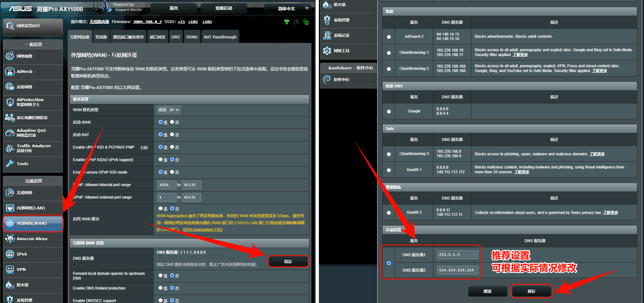Screen dimensions: 644x303
Task: Open 了解更多 link for Quad9-2
Action: [x=611, y=213]
